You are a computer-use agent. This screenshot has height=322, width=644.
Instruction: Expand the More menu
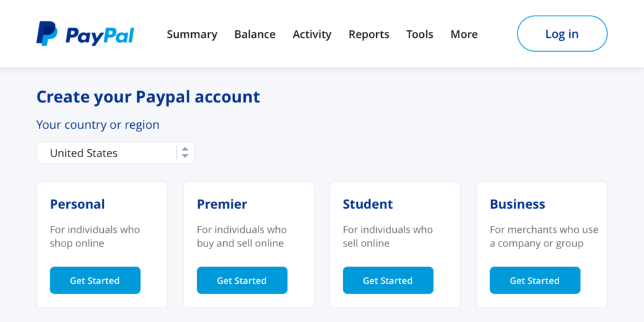[x=464, y=34]
